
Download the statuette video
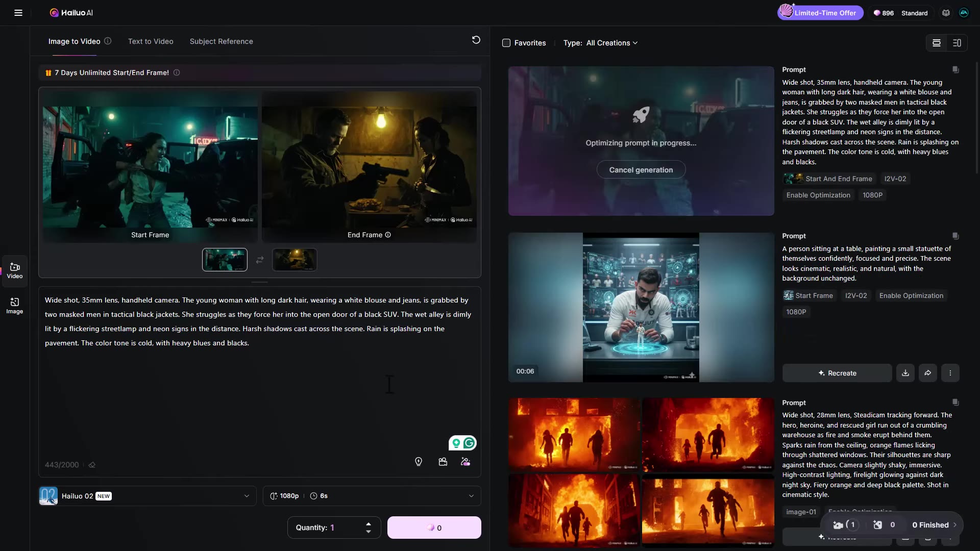(905, 373)
